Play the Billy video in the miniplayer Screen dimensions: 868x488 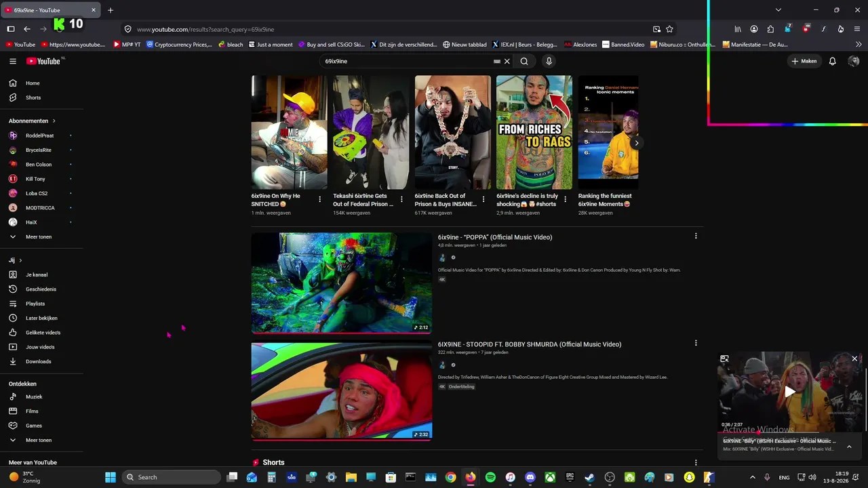pyautogui.click(x=790, y=392)
